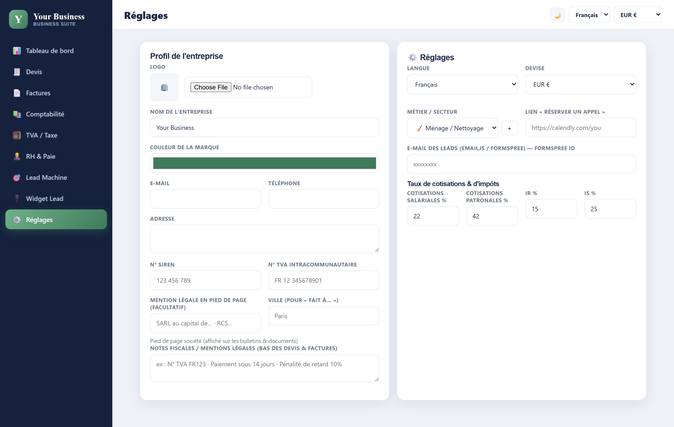The height and width of the screenshot is (427, 674).
Task: Click the Notes fiscales text area
Action: click(264, 368)
